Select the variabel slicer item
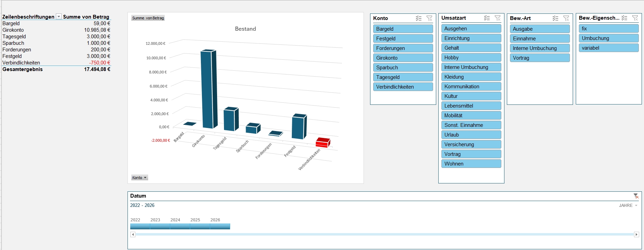Viewport: 644px width, 250px height. [609, 48]
